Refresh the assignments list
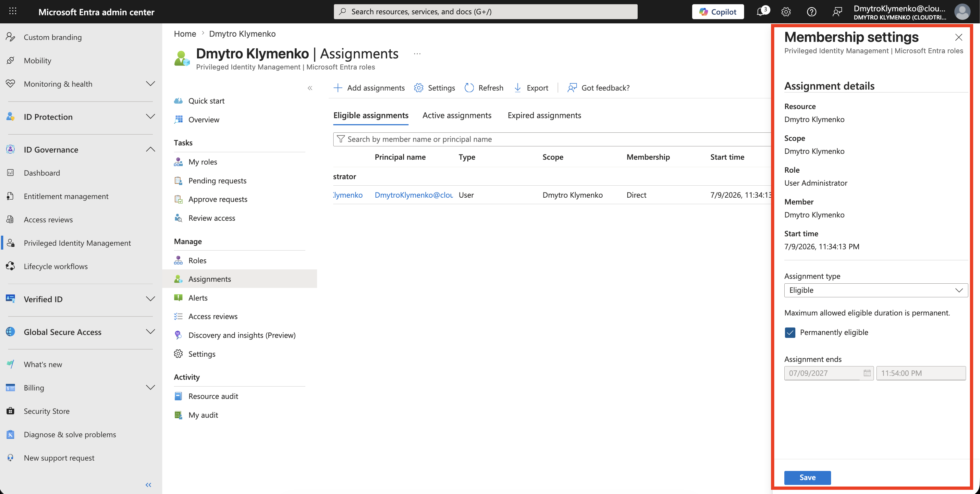980x494 pixels. [x=484, y=88]
